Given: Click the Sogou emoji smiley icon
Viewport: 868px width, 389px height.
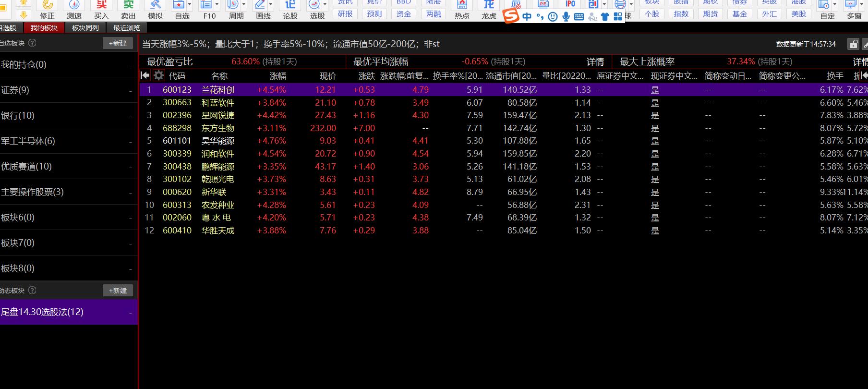Looking at the screenshot, I should point(553,17).
